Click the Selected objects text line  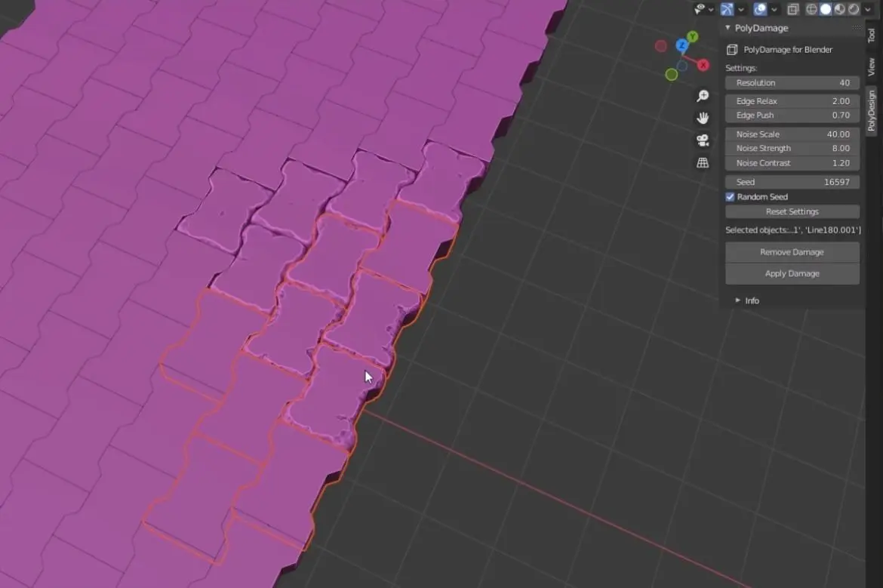[793, 229]
